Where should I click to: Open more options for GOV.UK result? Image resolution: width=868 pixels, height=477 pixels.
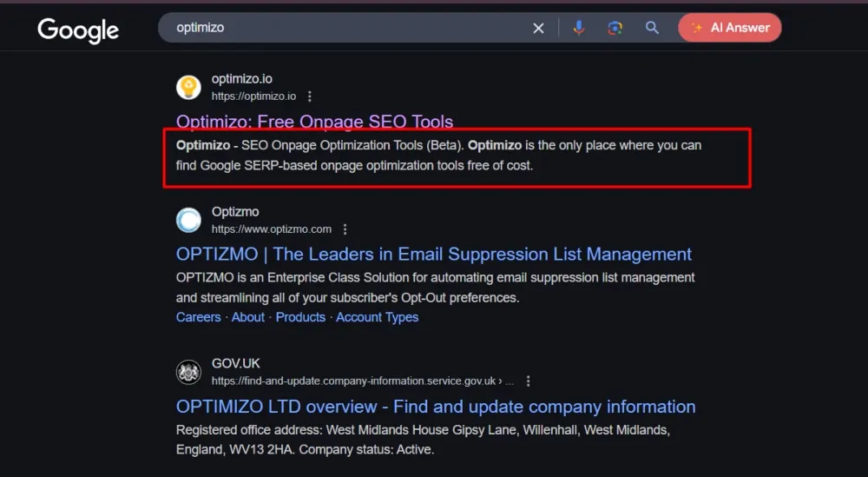tap(528, 381)
